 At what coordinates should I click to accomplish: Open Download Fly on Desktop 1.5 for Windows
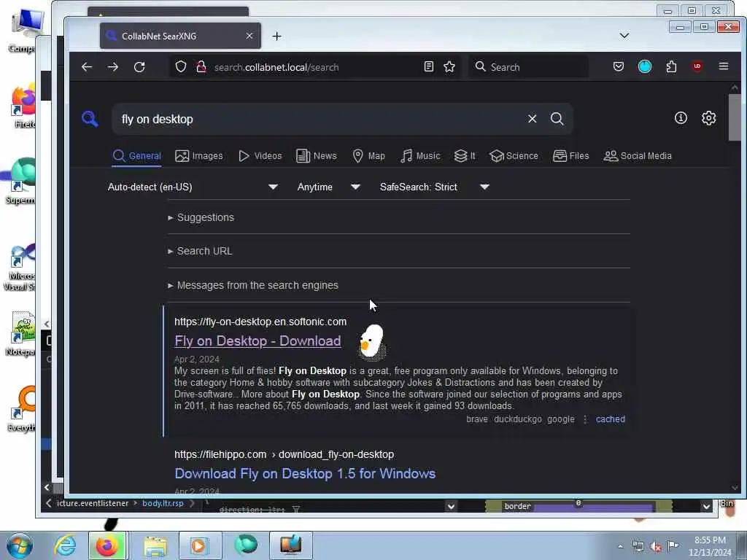pos(305,473)
